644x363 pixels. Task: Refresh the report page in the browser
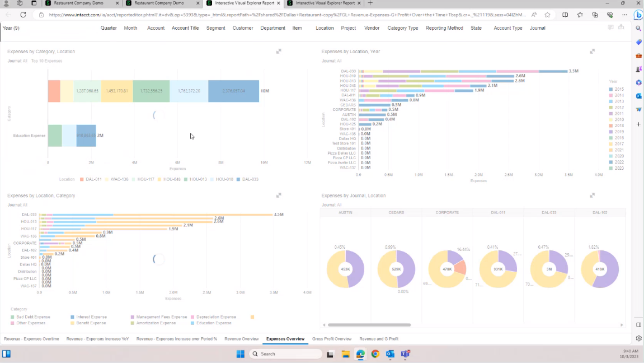22,15
